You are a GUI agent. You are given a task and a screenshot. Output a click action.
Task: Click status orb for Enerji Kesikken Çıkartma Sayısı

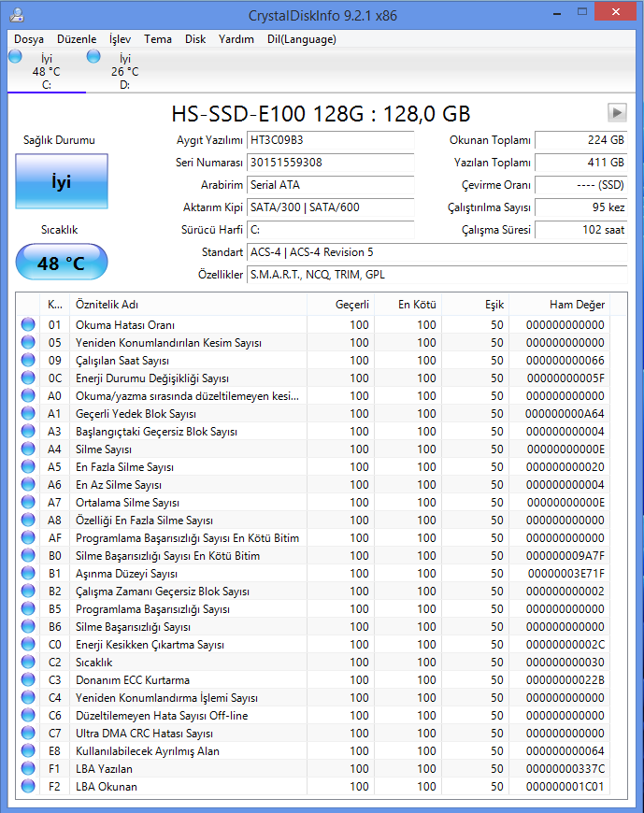click(28, 644)
